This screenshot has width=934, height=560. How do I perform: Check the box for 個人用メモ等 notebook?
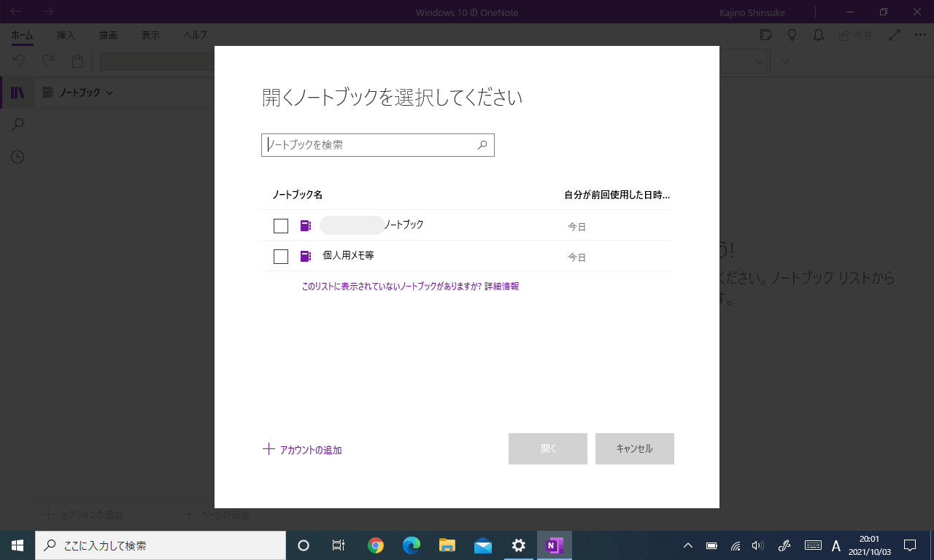coord(281,257)
